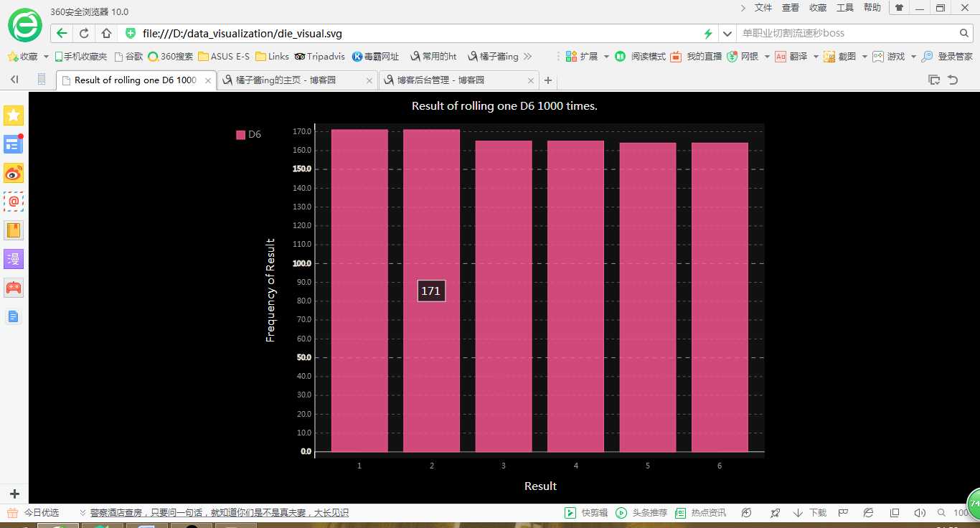Click the green lightning speed-mode icon
The image size is (980, 528).
pos(708,33)
